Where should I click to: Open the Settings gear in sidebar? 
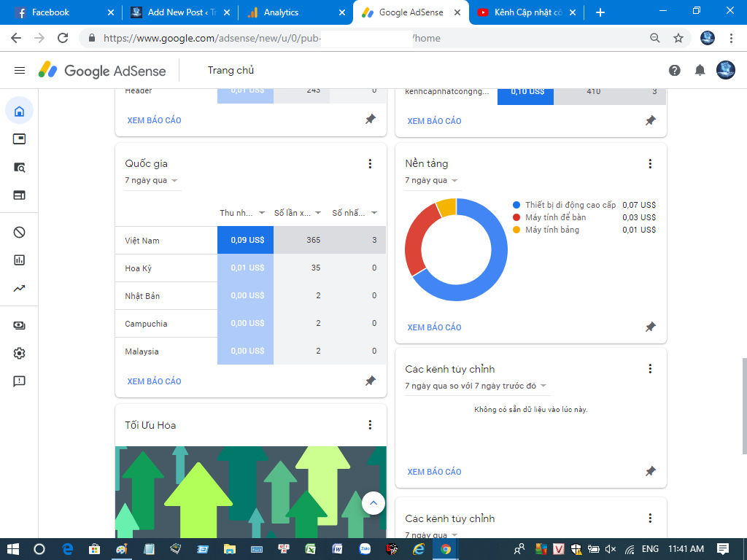20,354
